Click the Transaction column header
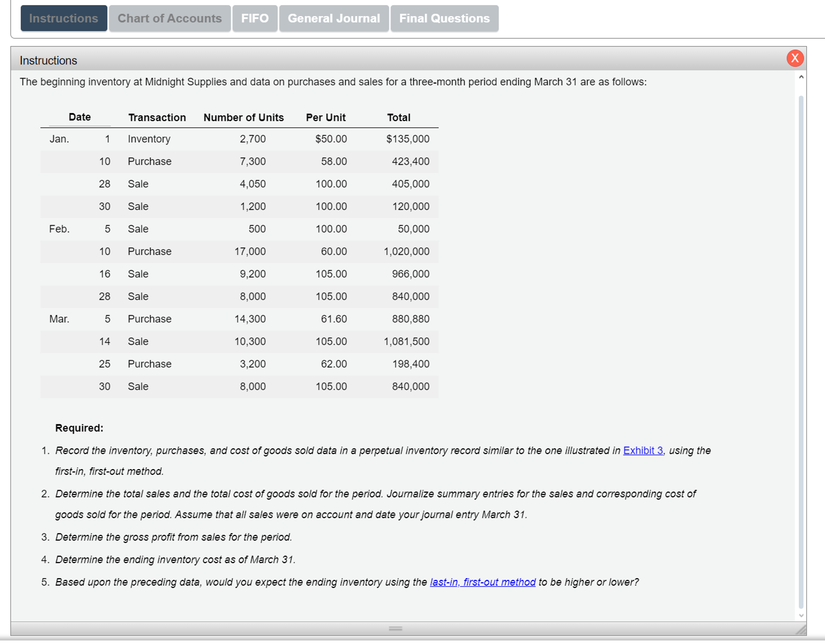The height and width of the screenshot is (644, 825). coord(157,117)
